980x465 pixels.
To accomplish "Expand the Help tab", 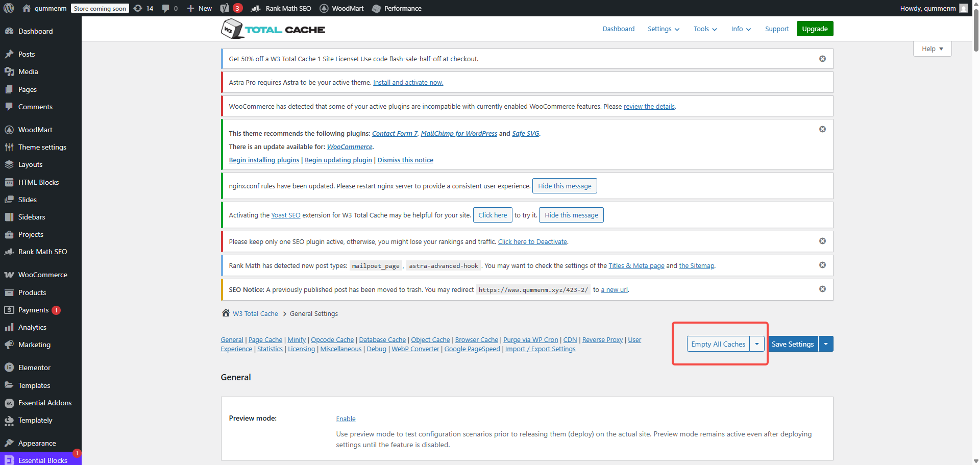I will point(932,49).
